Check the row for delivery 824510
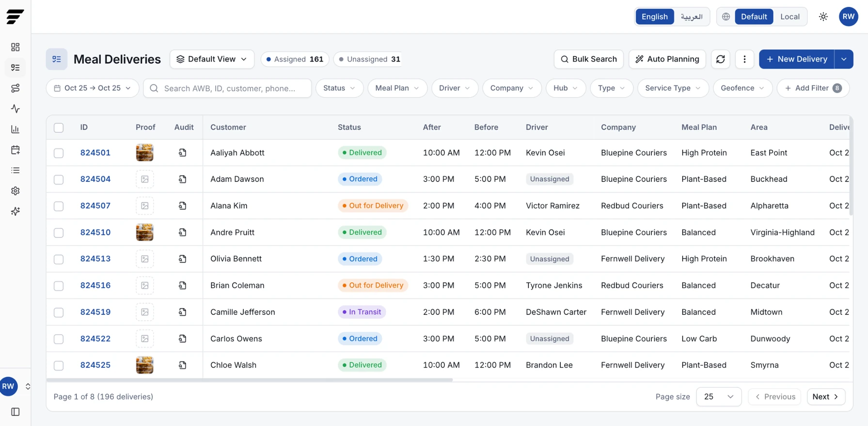The height and width of the screenshot is (426, 868). pyautogui.click(x=59, y=232)
